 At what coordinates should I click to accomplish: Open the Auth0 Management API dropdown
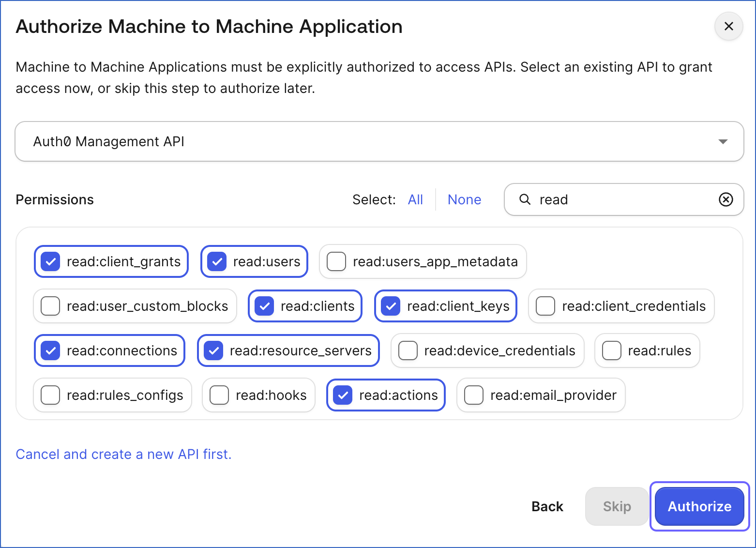[x=379, y=141]
